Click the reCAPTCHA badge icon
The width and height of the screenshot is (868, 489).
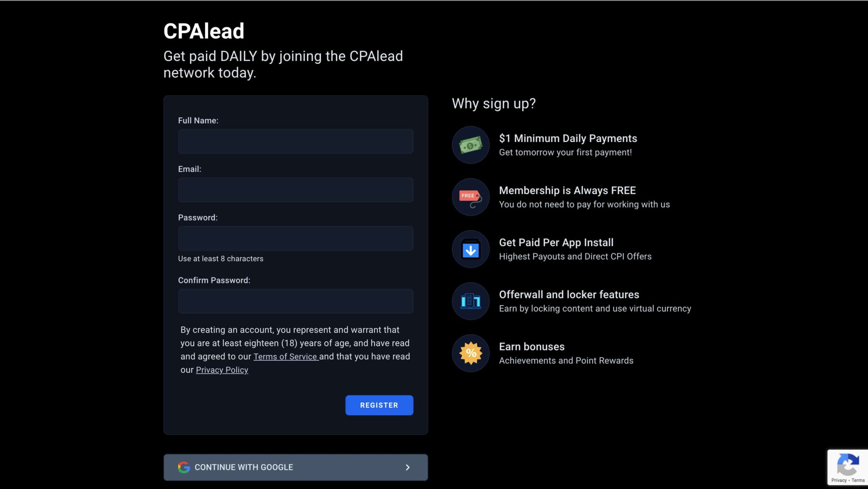[x=848, y=464]
